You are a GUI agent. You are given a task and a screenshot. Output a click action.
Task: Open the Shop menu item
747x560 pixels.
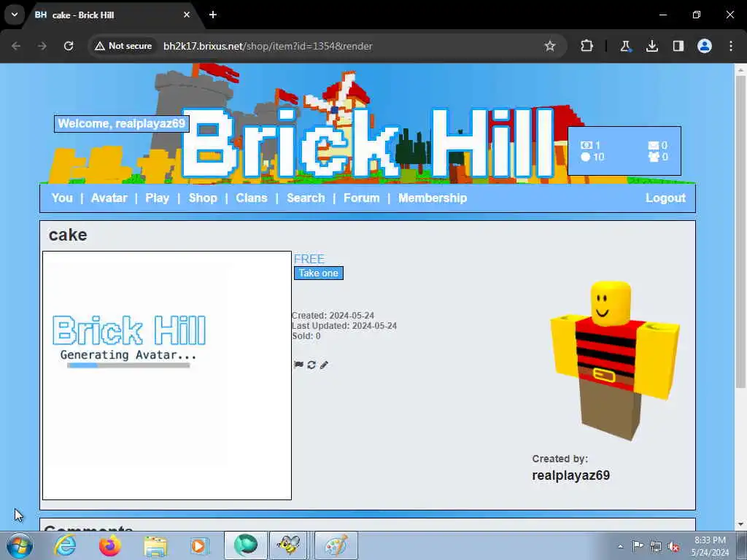click(x=203, y=198)
